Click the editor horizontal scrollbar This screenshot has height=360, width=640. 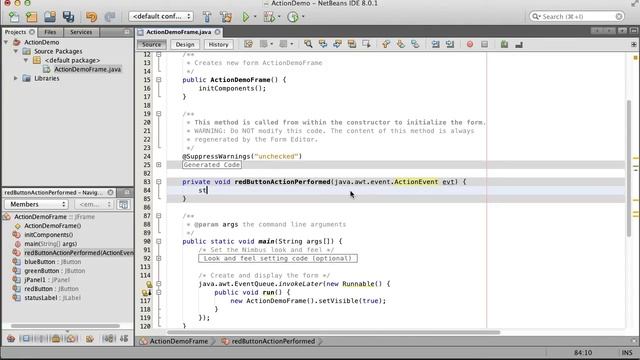[333, 332]
